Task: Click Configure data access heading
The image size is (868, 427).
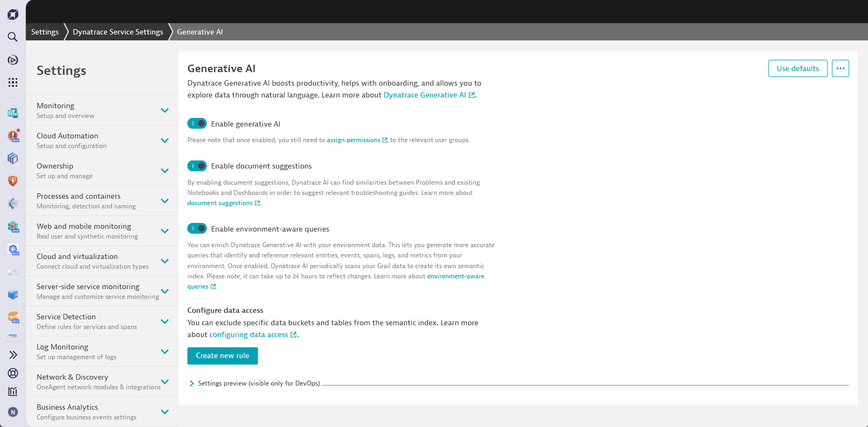Action: (225, 310)
